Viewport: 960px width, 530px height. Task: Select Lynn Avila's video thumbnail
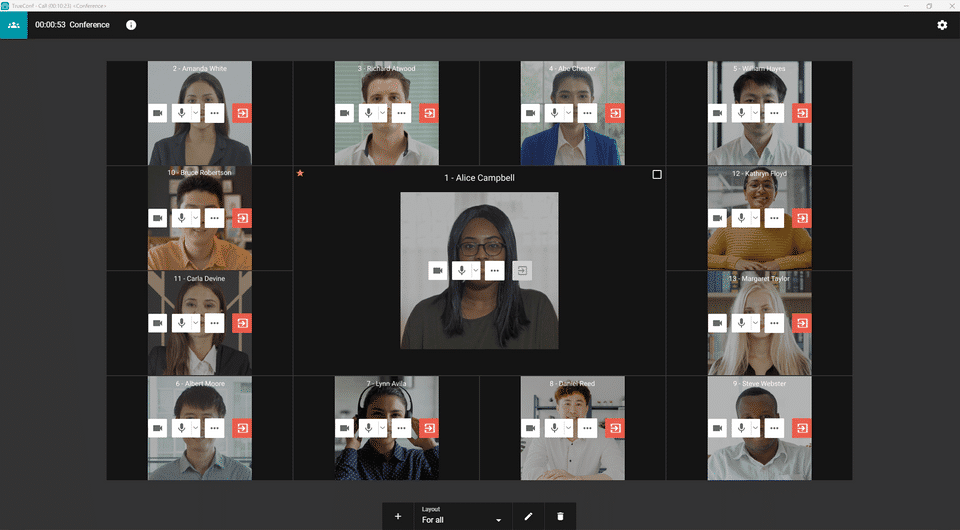(386, 428)
